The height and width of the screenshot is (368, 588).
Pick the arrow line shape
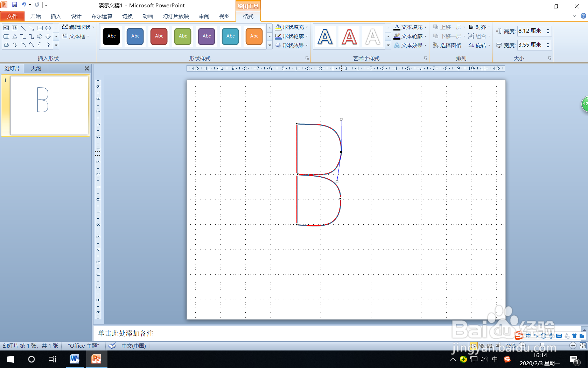[x=31, y=28]
